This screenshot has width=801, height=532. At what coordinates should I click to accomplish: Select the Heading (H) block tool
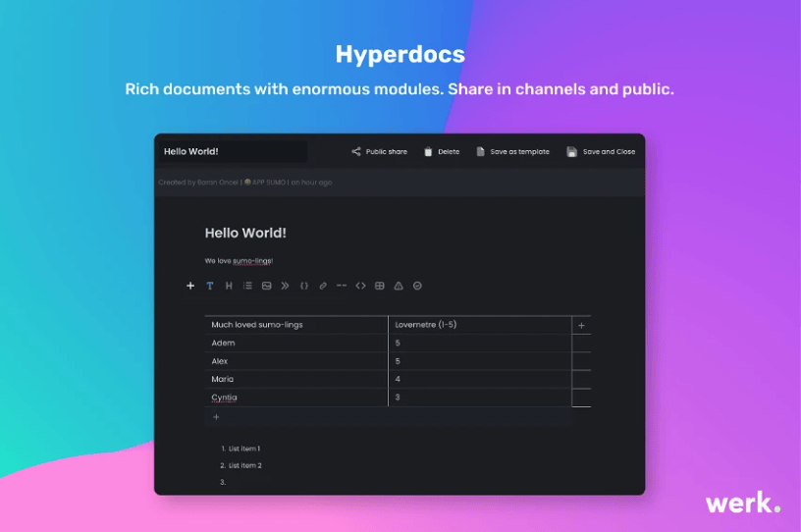(x=229, y=286)
